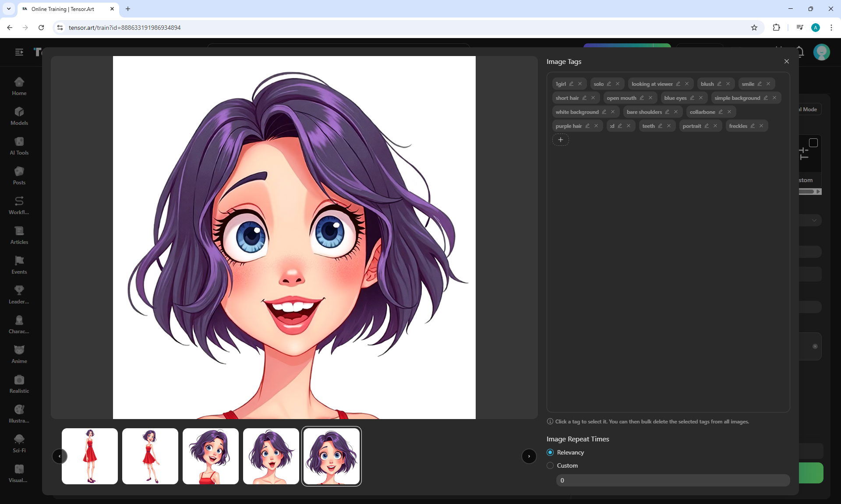Screen dimensions: 841x504
Task: Go to previous thumbnails page
Action: click(60, 456)
